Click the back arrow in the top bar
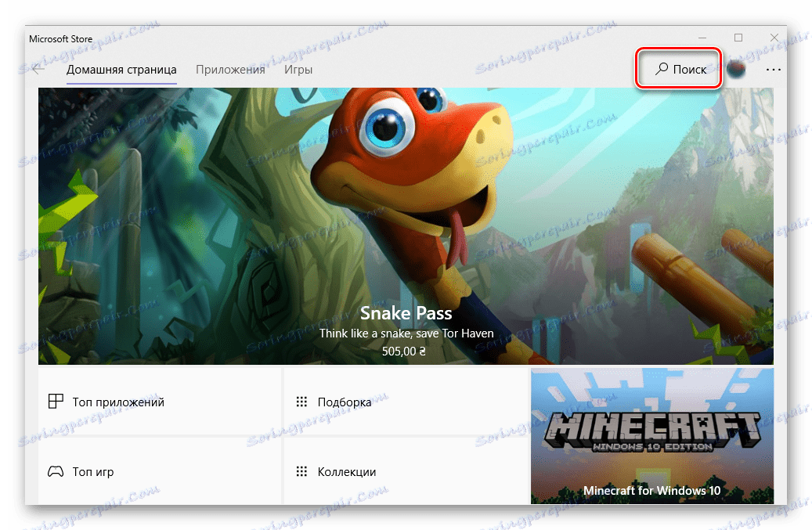The width and height of the screenshot is (812, 530). [x=38, y=69]
